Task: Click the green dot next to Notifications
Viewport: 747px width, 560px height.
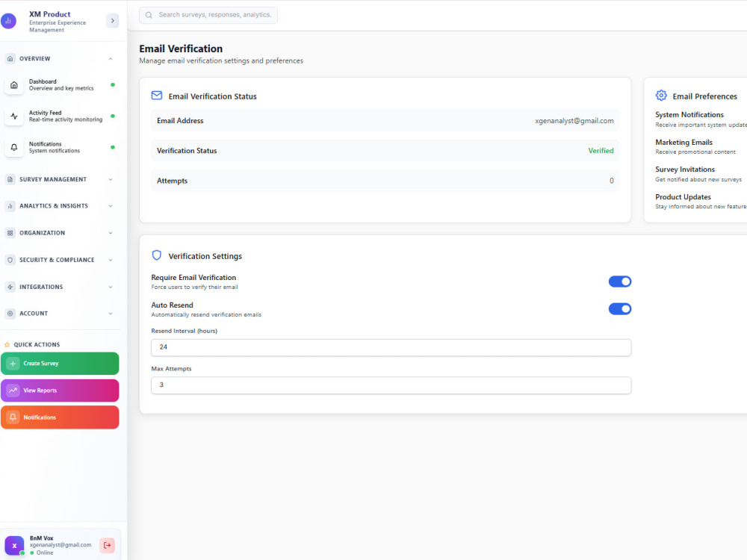Action: pos(113,147)
